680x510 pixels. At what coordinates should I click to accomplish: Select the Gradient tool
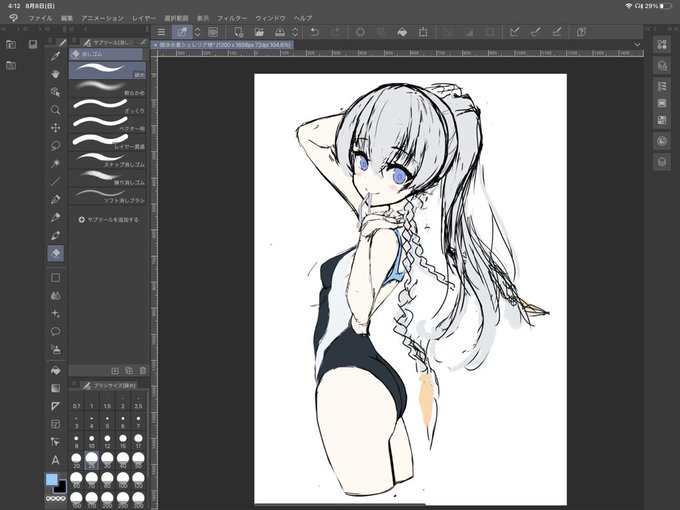pyautogui.click(x=56, y=388)
